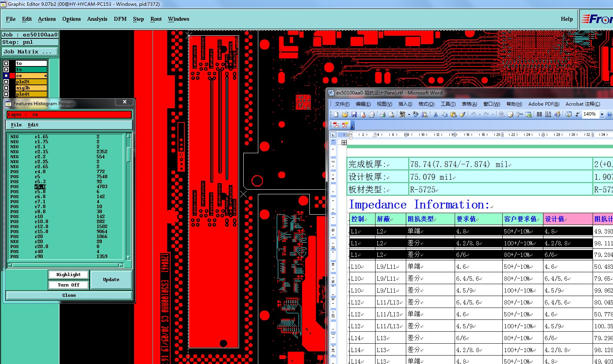Click the histogram list horizontal scrollbar

66,265
